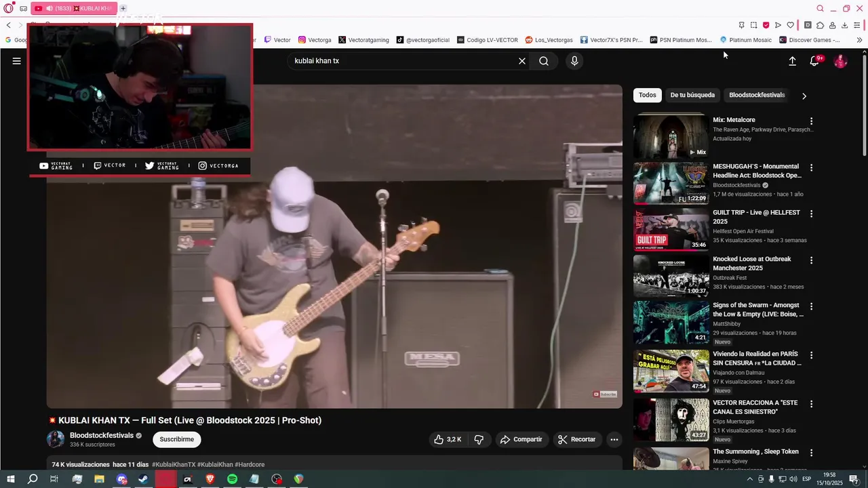The height and width of the screenshot is (488, 868).
Task: Show hidden system tray icons chevron
Action: coord(751,479)
